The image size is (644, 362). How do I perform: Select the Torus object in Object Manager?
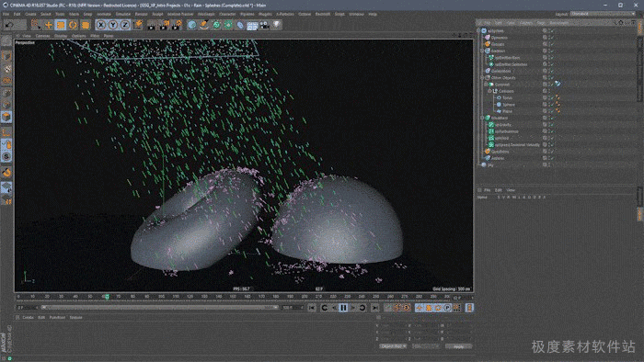point(507,98)
